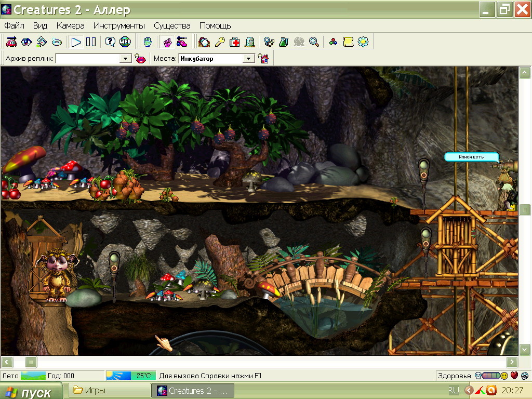Open the Инструменты menu
Viewport: 532px width, 399px height.
tap(119, 25)
